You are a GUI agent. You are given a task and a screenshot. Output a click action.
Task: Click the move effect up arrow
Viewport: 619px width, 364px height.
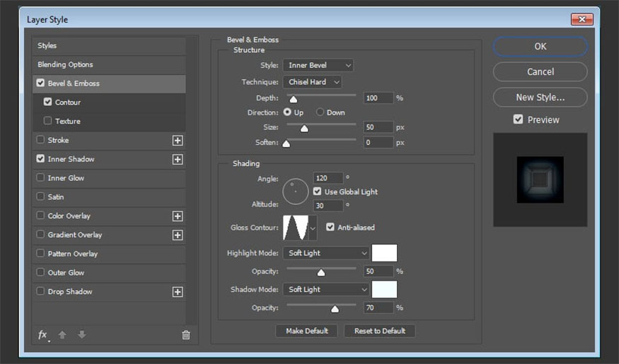62,335
